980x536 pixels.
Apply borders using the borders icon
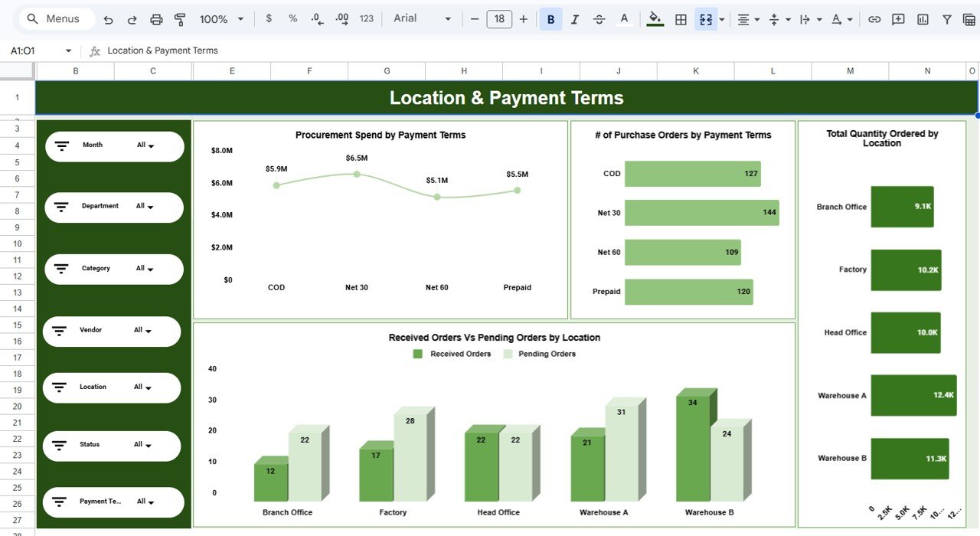pos(681,18)
